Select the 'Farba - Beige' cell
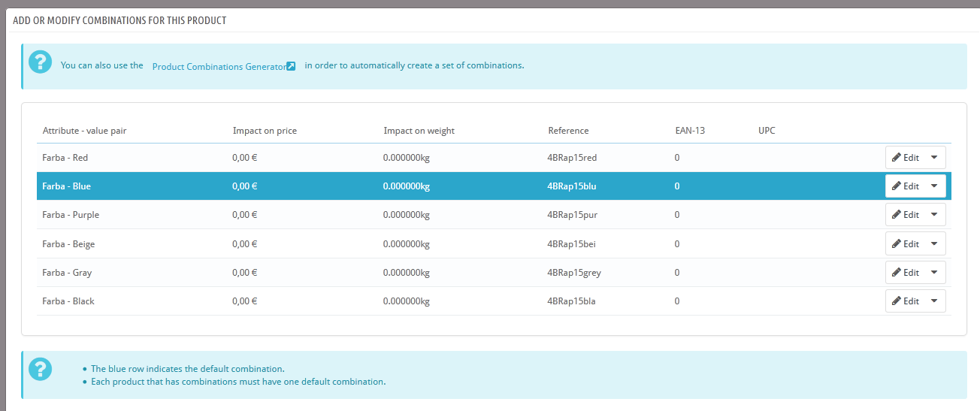Image resolution: width=980 pixels, height=411 pixels. click(68, 244)
